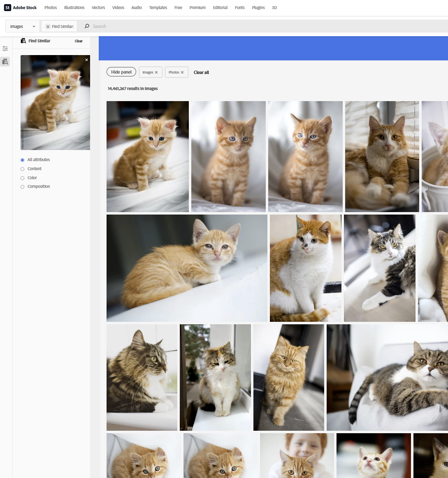Image resolution: width=448 pixels, height=478 pixels.
Task: Go to the Vectors section
Action: click(98, 7)
